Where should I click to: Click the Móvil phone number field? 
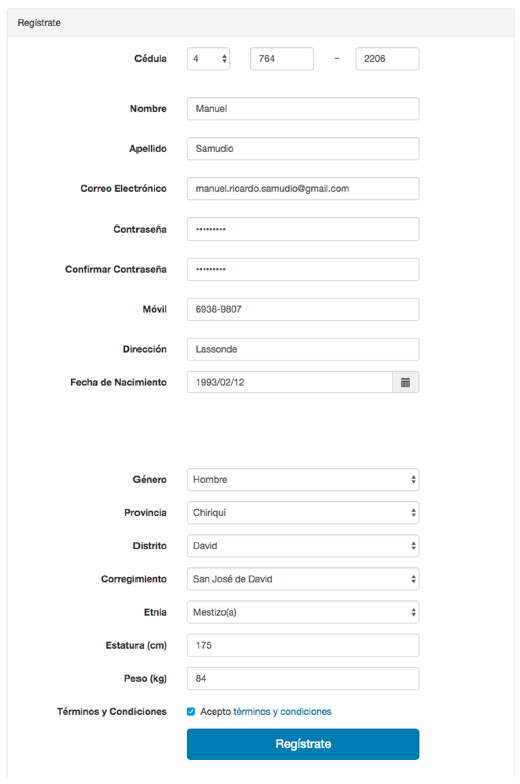click(303, 310)
